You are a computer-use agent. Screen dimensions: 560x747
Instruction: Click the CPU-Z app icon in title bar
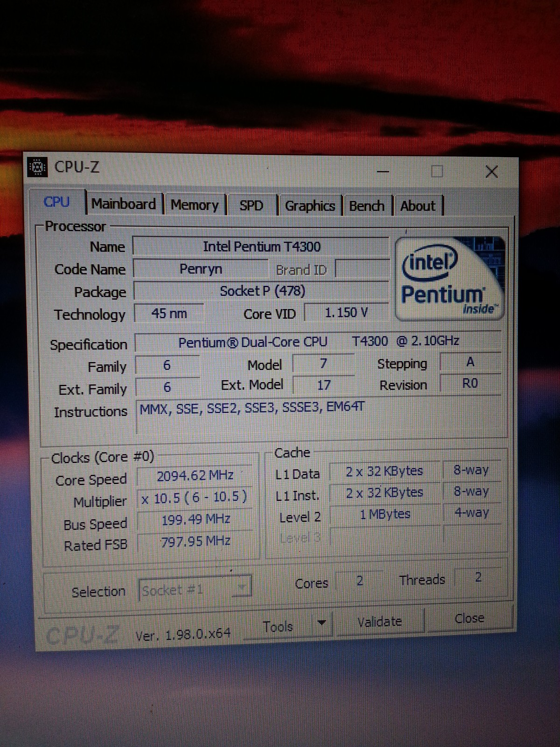click(x=37, y=167)
